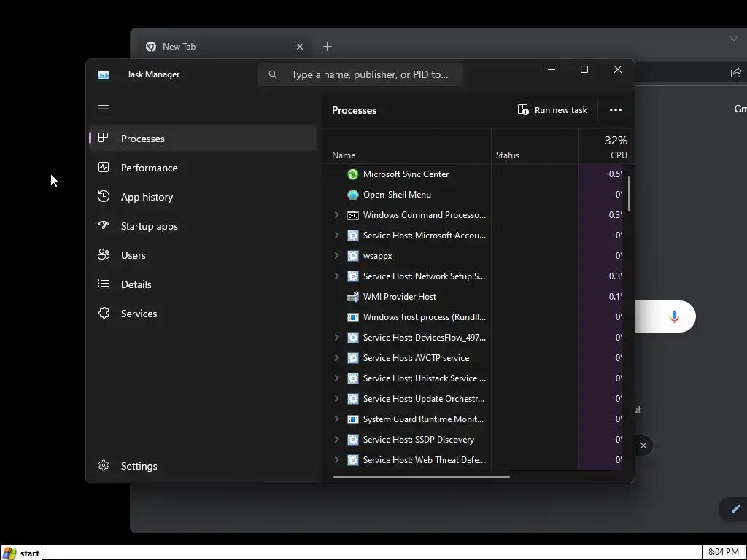
Task: Select the Microsoft Sync Center process icon
Action: click(x=352, y=174)
